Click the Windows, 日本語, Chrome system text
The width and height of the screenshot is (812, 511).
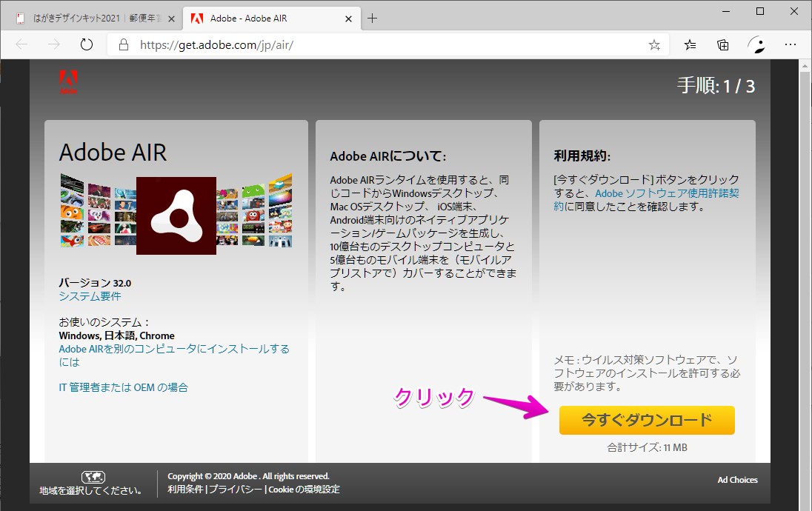(x=116, y=335)
